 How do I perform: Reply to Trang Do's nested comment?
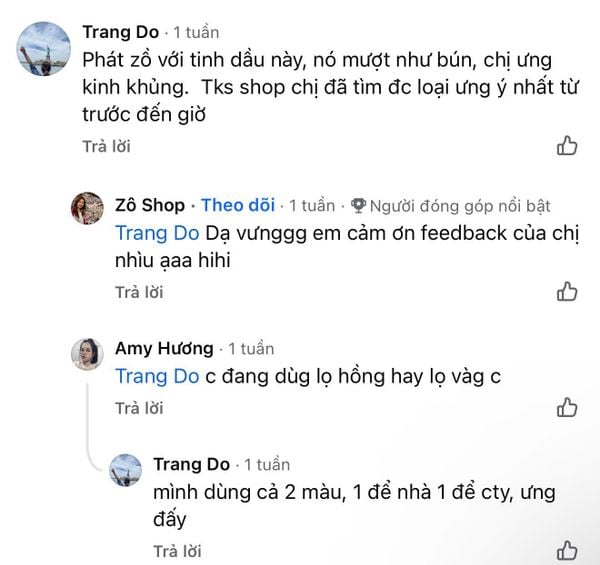coord(177,550)
